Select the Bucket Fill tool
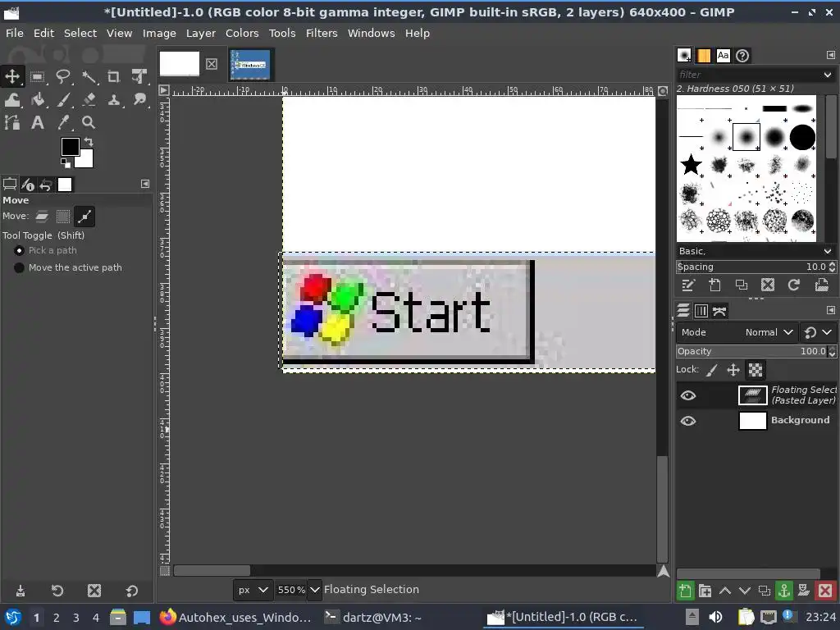840x630 pixels. click(x=38, y=100)
